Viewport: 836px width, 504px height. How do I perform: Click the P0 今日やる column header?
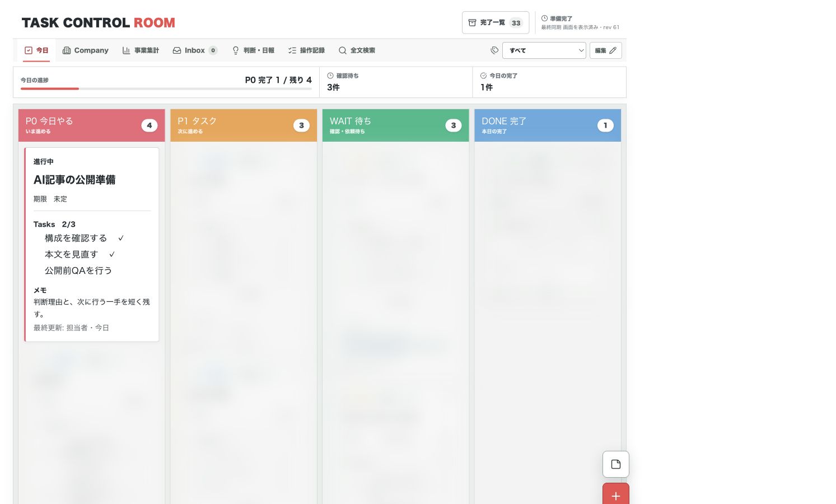tap(92, 125)
